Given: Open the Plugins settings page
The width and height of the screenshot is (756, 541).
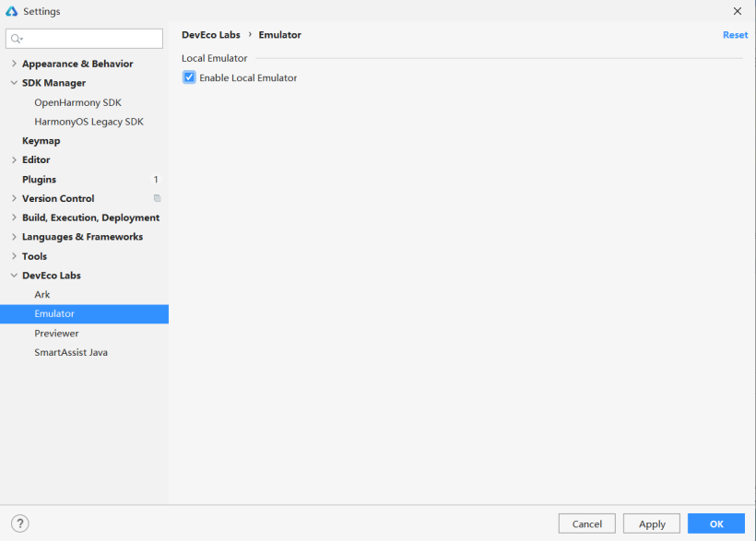Looking at the screenshot, I should tap(39, 180).
